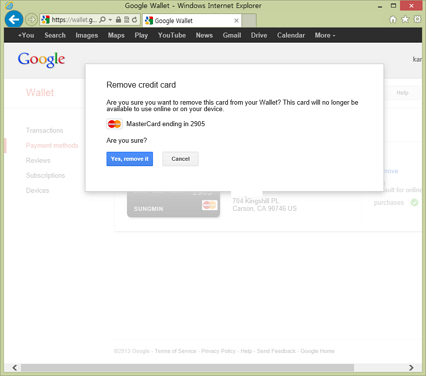Open the address bar dropdown arrow
Screen dimensions: 426x376
110,20
